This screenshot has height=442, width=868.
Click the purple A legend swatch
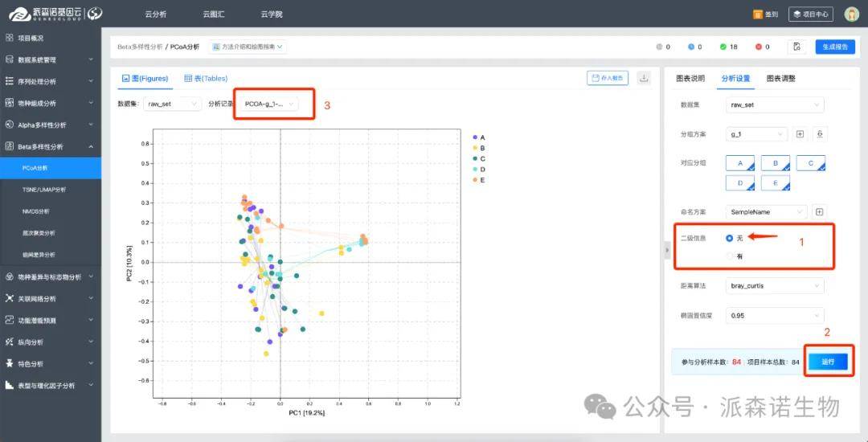click(x=475, y=138)
